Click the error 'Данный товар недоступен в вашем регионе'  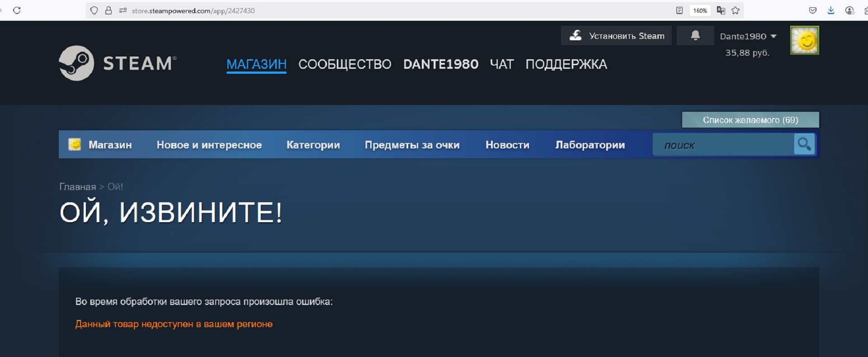point(174,324)
